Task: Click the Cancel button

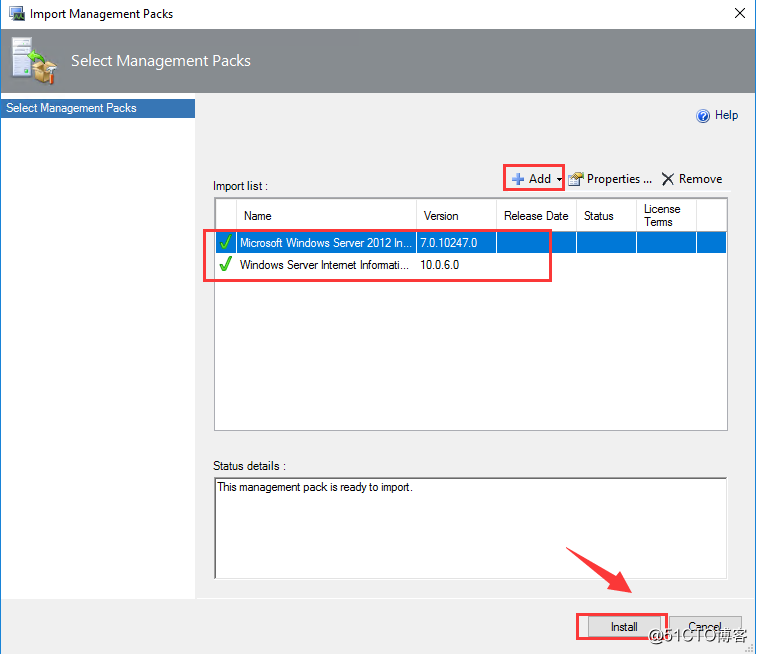Action: [x=705, y=626]
